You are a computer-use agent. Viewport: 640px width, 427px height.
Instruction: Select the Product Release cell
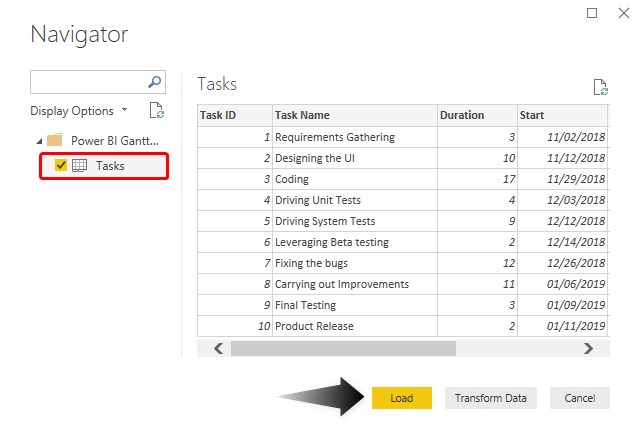pos(355,326)
